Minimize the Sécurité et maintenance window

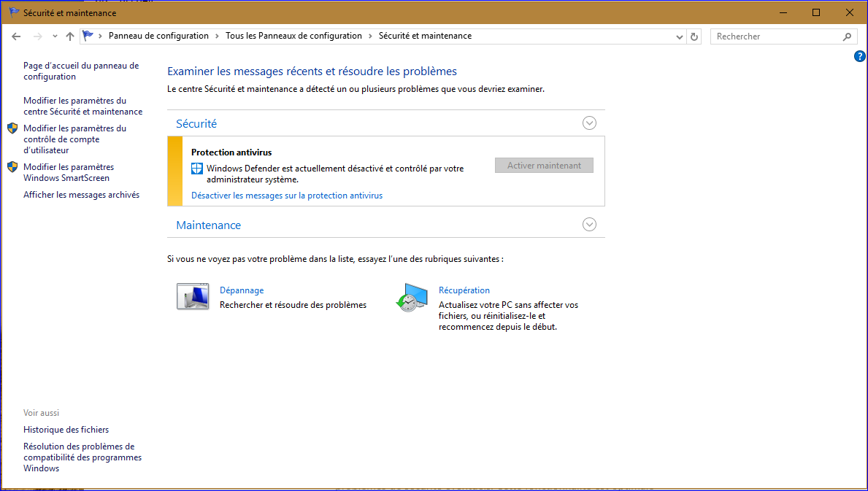click(x=783, y=12)
